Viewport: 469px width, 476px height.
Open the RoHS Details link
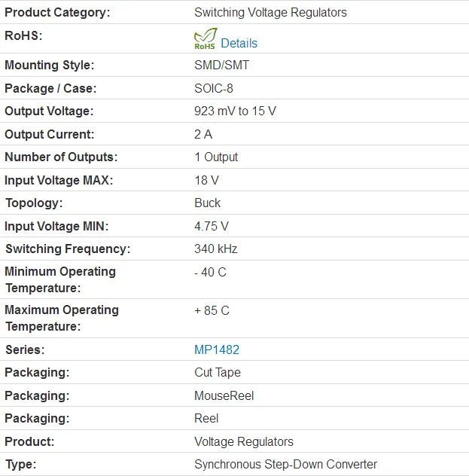click(239, 43)
